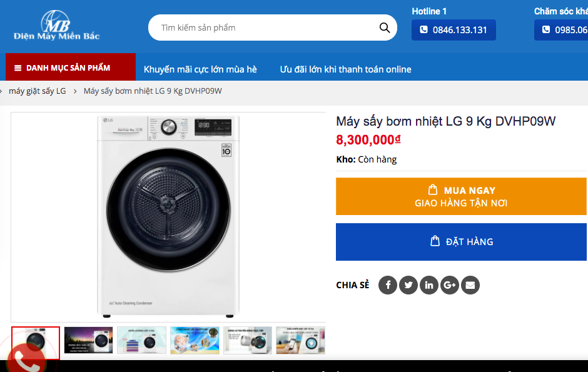Click the search magnifier icon

coord(385,28)
